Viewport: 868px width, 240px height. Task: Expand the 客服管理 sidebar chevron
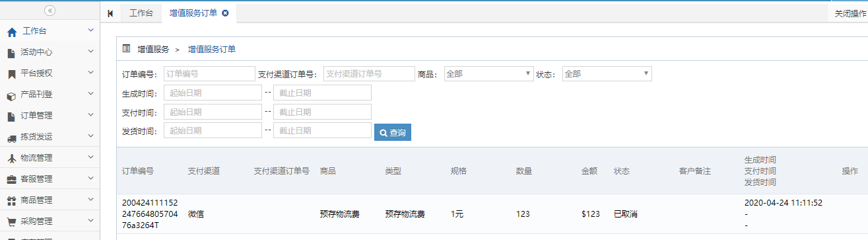pos(90,179)
